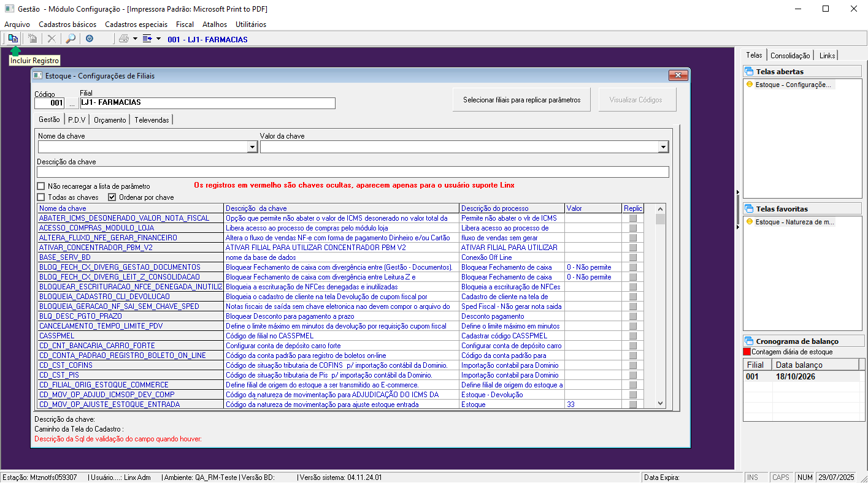Uncheck the 'Ordenar por chave' checkbox
868x483 pixels.
pyautogui.click(x=112, y=197)
